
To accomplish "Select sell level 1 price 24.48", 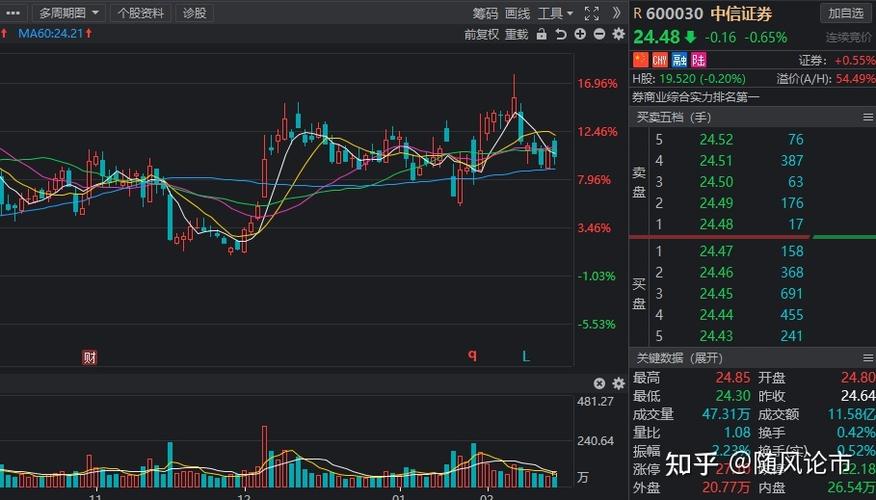I will click(716, 224).
